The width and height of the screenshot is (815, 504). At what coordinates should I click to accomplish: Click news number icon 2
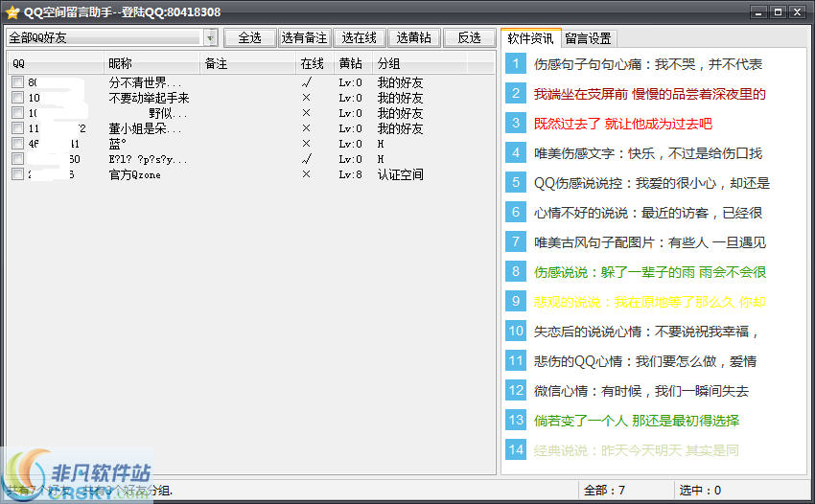pyautogui.click(x=516, y=94)
